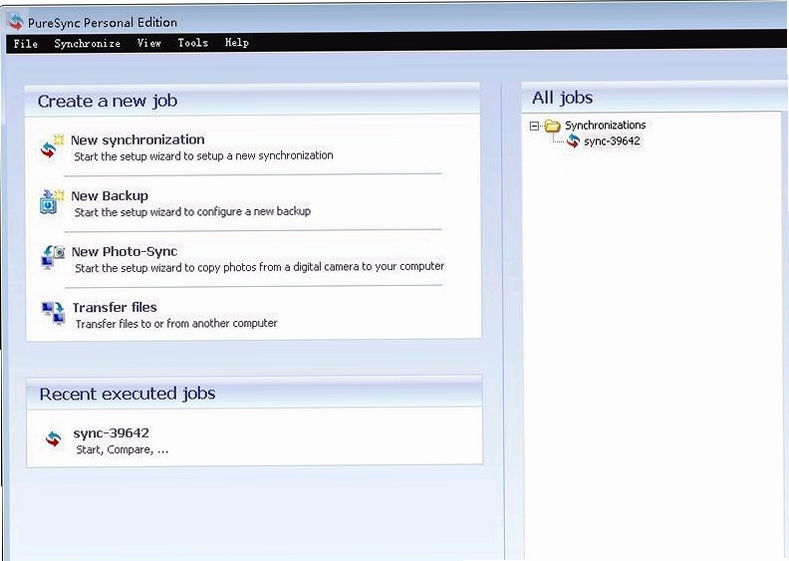Click the PureSync logo in title bar
The image size is (789, 561).
(x=16, y=22)
